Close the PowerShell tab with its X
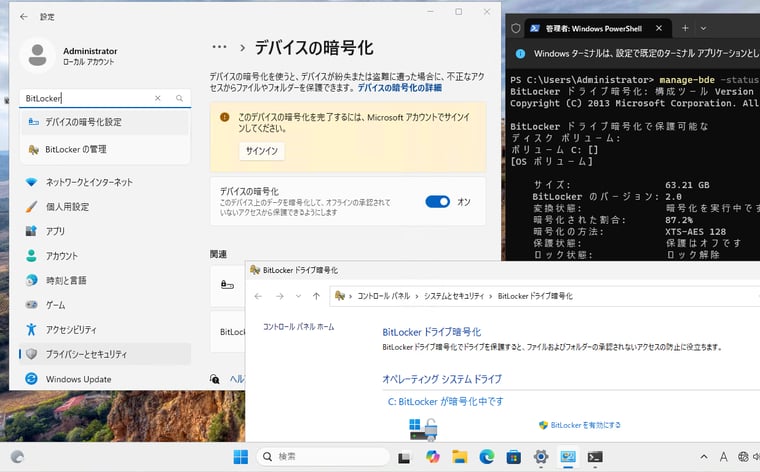Screen dimensions: 760x472 (x=659, y=29)
